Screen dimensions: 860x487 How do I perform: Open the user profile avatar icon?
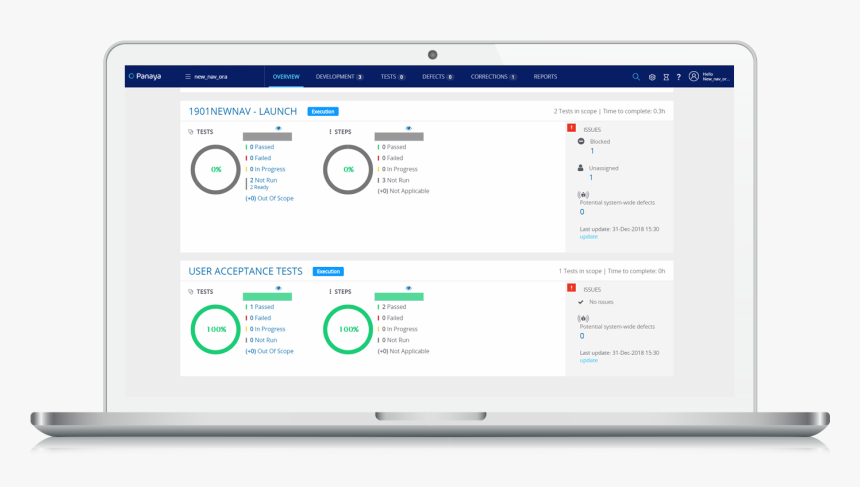click(694, 76)
